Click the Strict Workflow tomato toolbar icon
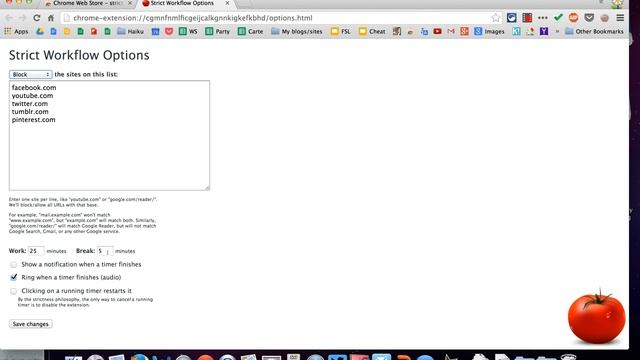 pyautogui.click(x=604, y=18)
